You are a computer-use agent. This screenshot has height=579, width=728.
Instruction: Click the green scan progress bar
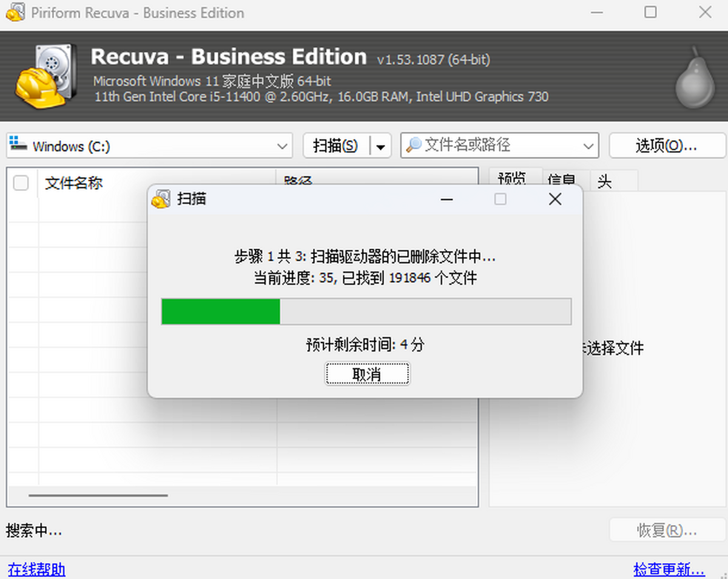[366, 311]
